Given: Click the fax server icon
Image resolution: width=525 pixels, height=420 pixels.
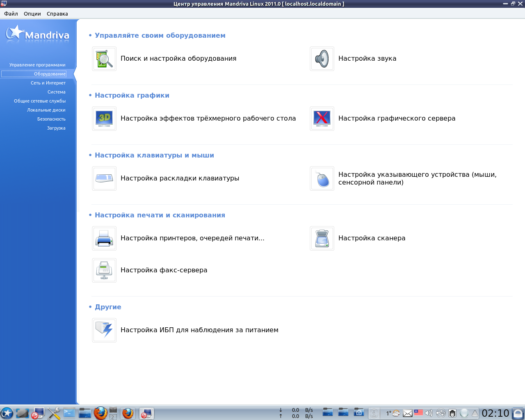Looking at the screenshot, I should (104, 270).
